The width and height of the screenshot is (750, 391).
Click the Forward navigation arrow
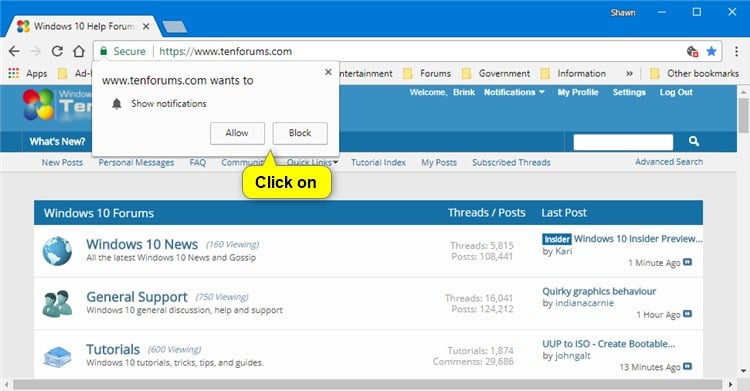click(x=35, y=51)
